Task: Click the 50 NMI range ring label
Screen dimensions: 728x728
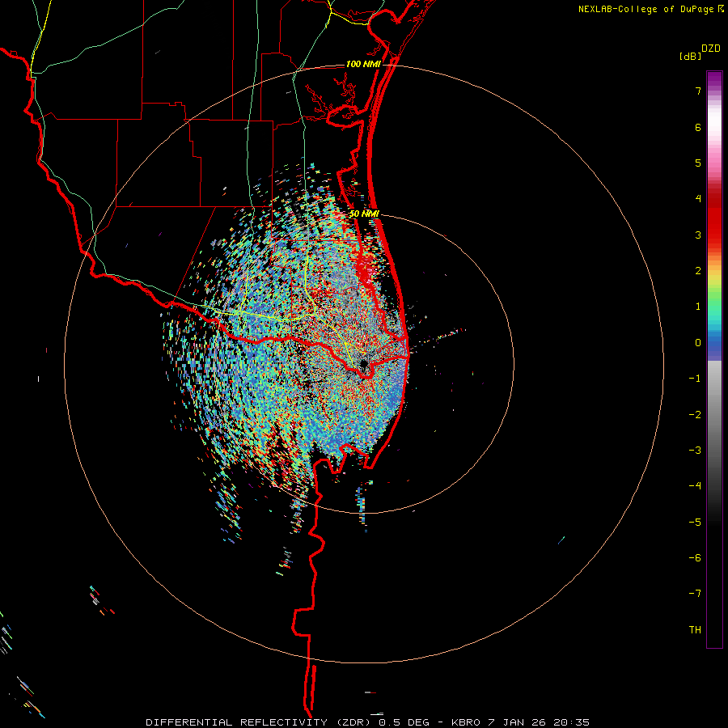Action: [364, 214]
